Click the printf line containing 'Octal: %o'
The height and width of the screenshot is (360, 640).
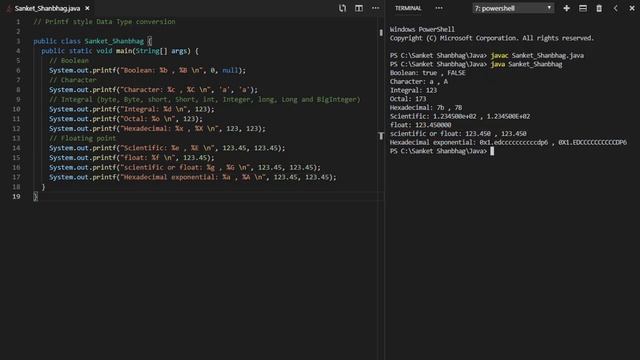126,119
